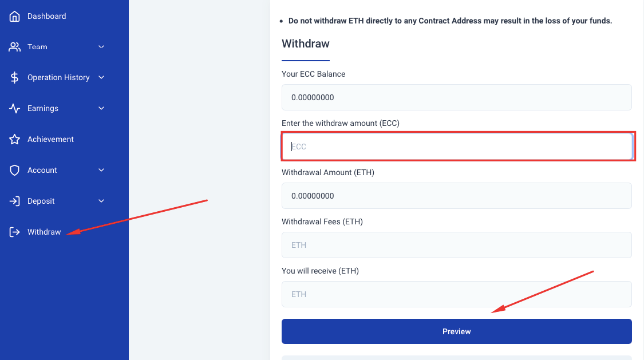Select the Earnings activity icon

click(x=14, y=108)
